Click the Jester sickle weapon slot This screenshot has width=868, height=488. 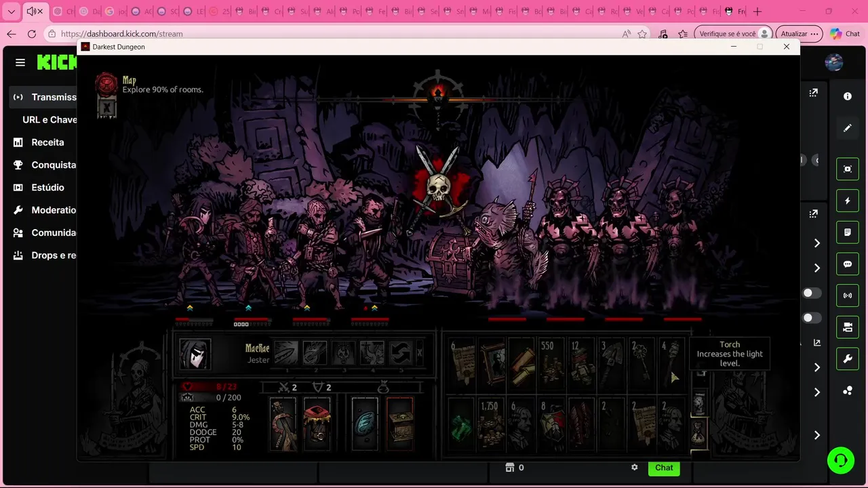tap(283, 424)
